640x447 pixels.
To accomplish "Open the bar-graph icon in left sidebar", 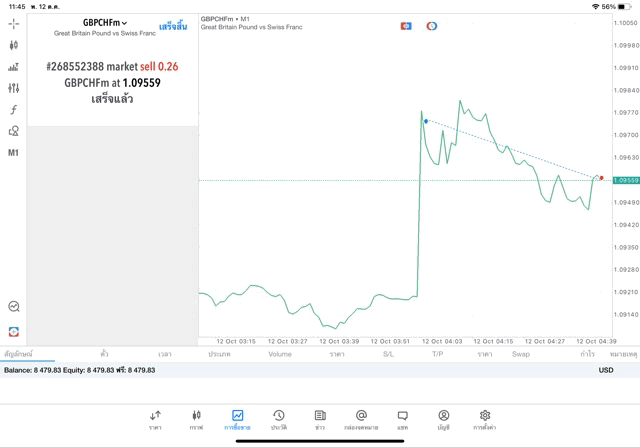I will point(13,67).
